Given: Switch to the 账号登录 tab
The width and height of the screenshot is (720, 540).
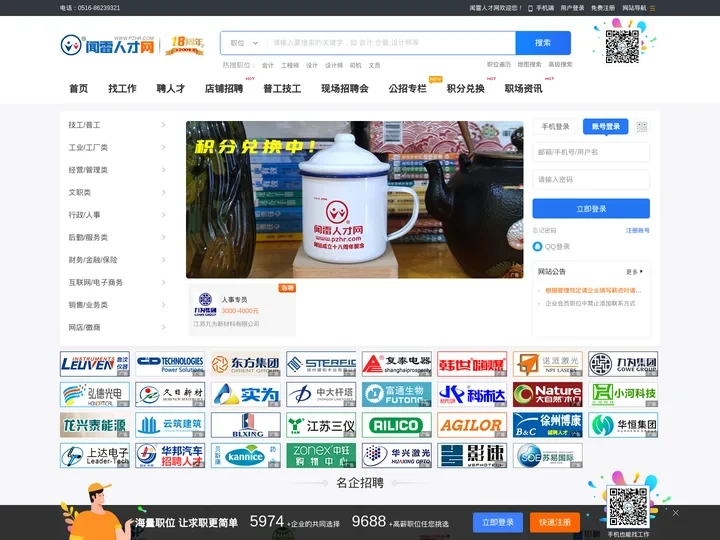Looking at the screenshot, I should click(606, 127).
